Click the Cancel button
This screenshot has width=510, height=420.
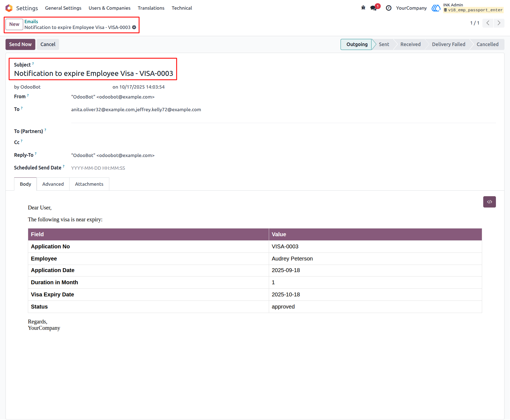(x=48, y=44)
